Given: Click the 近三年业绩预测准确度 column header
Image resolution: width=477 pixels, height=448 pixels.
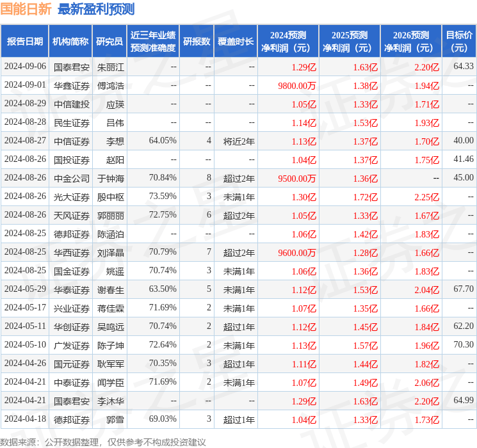Looking at the screenshot, I should 153,42.
